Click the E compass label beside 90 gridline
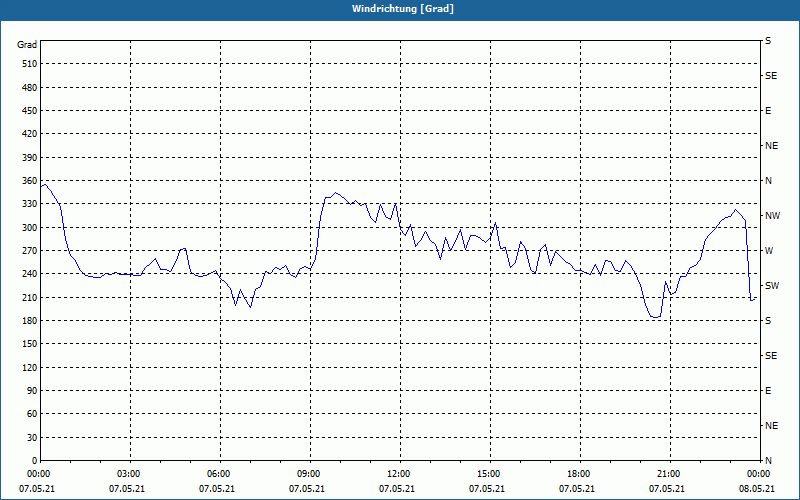The height and width of the screenshot is (500, 800). 768,391
